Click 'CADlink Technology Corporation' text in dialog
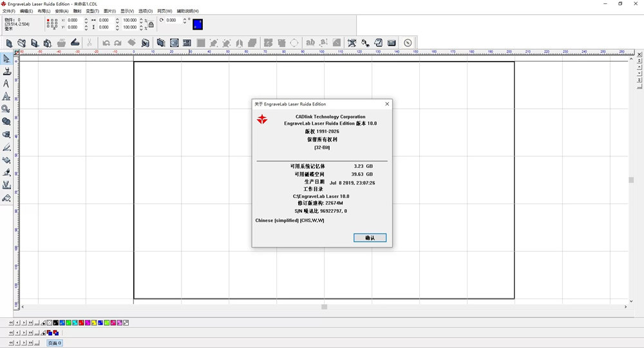This screenshot has width=644, height=348. click(330, 116)
